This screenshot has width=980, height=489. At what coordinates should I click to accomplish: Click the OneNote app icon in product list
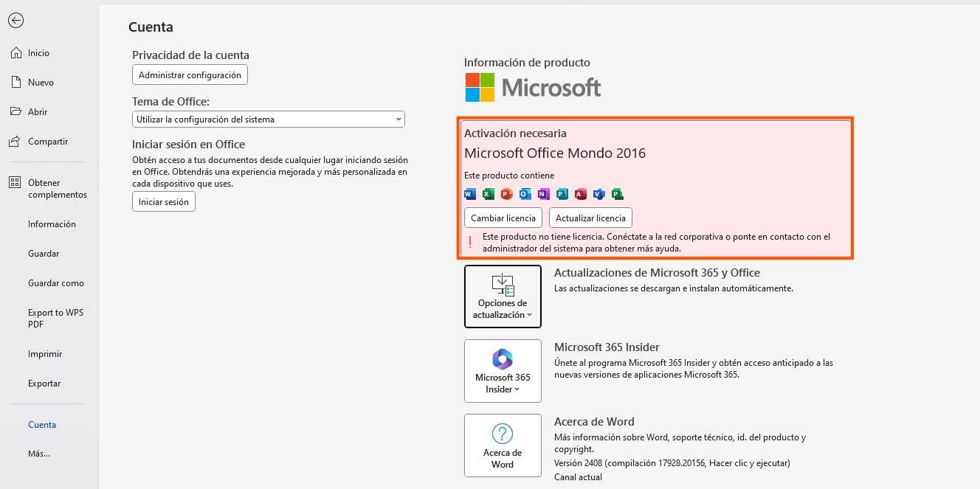pos(544,195)
